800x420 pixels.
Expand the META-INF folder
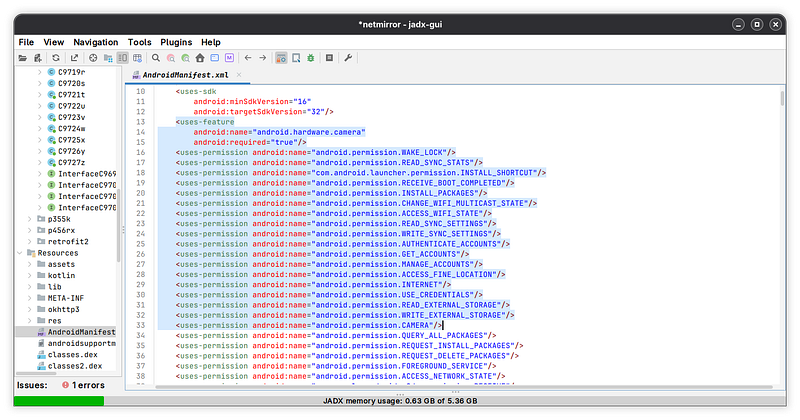tap(30, 298)
